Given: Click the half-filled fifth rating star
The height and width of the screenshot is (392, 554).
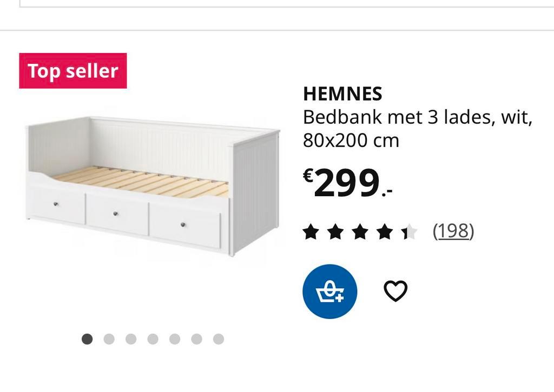Looking at the screenshot, I should pos(409,232).
